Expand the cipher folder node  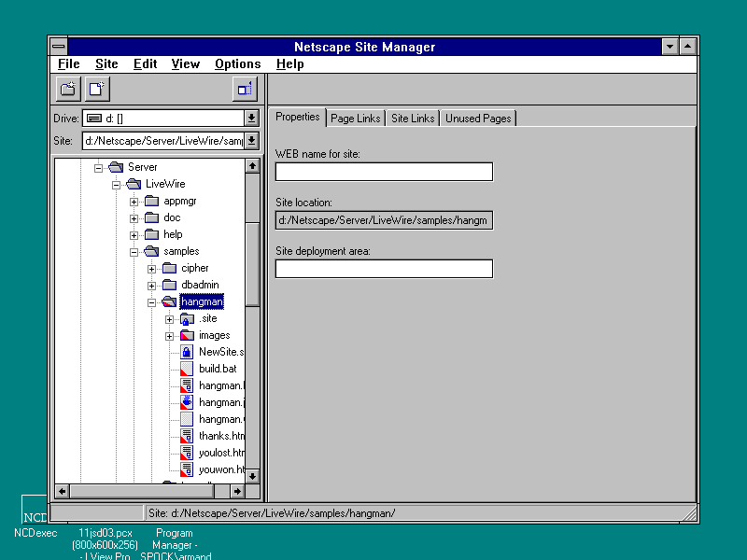click(x=151, y=269)
